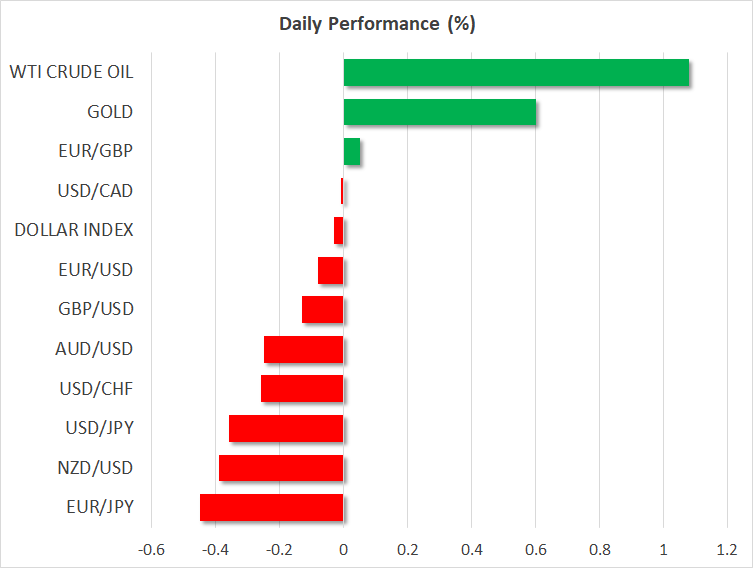Image resolution: width=753 pixels, height=568 pixels.
Task: Select the USD/CAD category label
Action: click(x=96, y=190)
